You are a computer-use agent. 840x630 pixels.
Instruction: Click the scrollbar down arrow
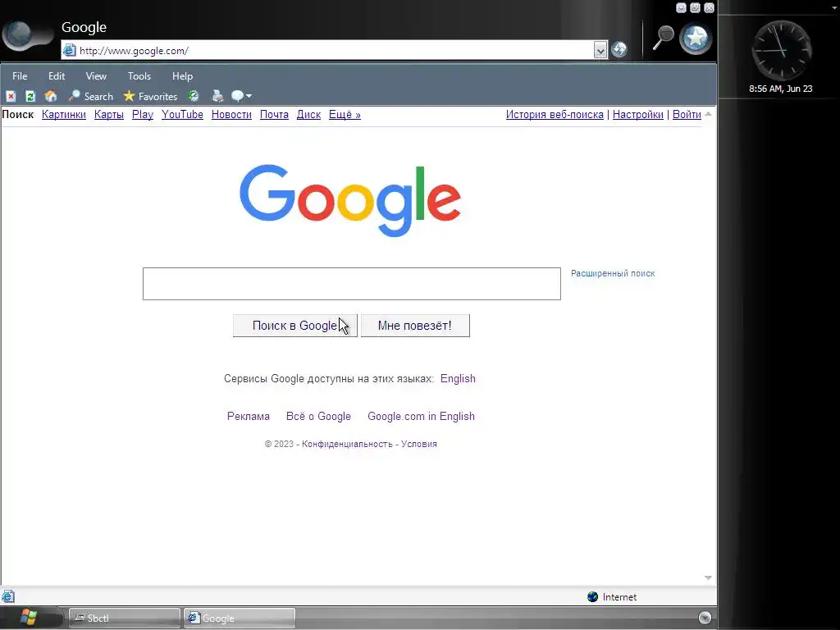(x=708, y=577)
